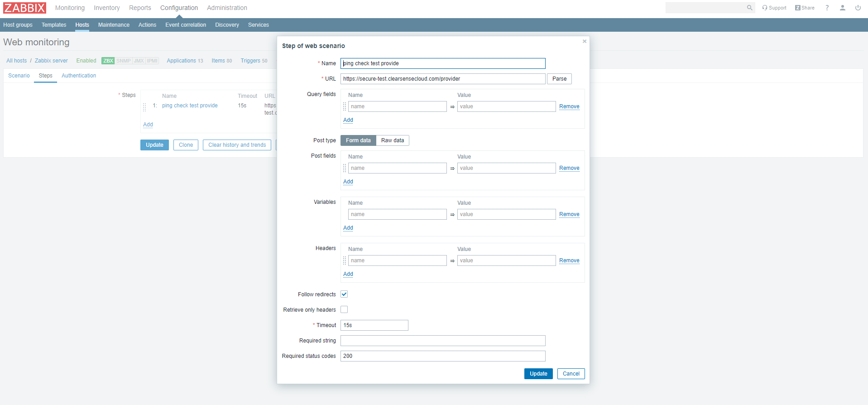The width and height of the screenshot is (868, 405).
Task: Open the Configuration menu
Action: coord(179,8)
